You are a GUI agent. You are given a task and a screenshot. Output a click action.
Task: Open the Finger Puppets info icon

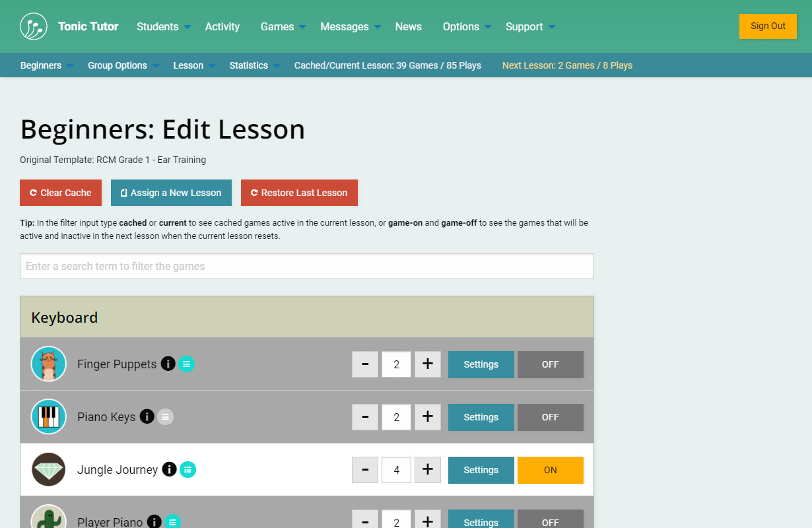168,364
